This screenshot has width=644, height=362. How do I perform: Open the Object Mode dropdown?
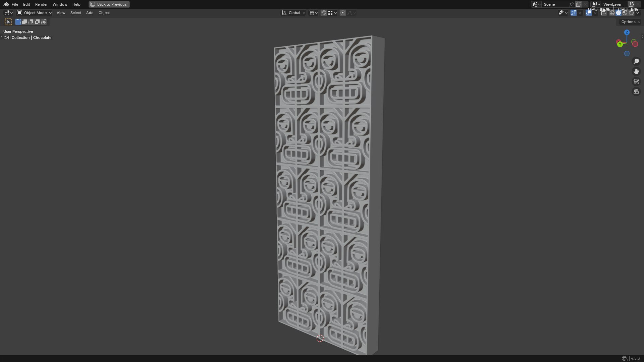34,13
